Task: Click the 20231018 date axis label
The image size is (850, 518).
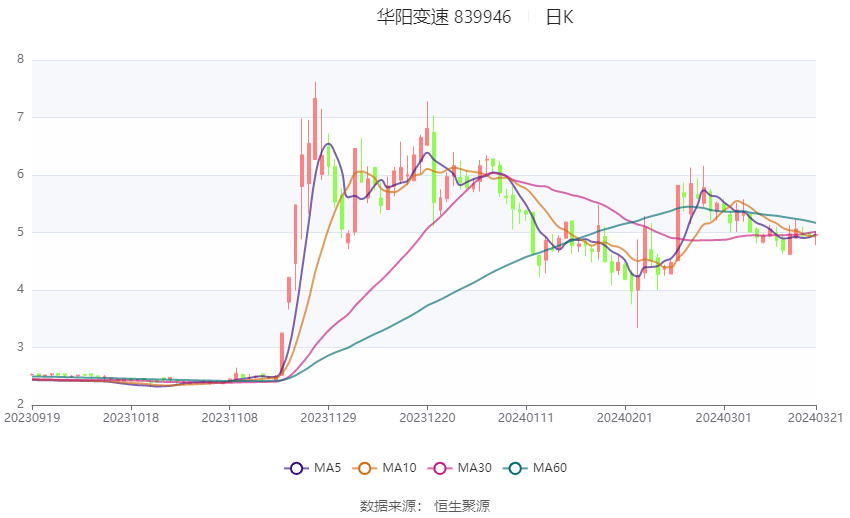Action: click(x=131, y=418)
